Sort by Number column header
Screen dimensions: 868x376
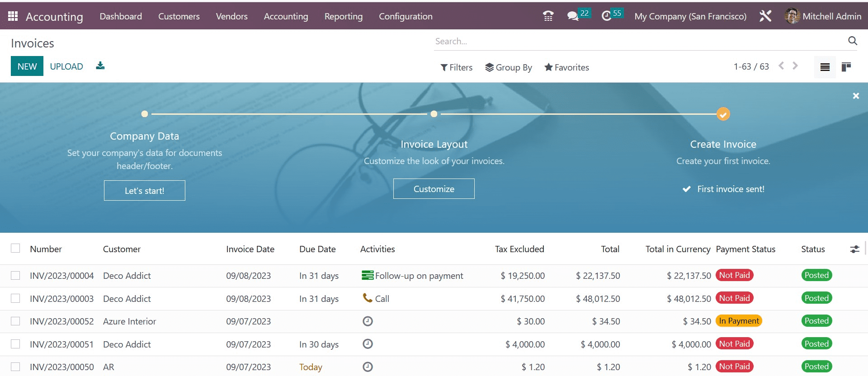point(46,249)
